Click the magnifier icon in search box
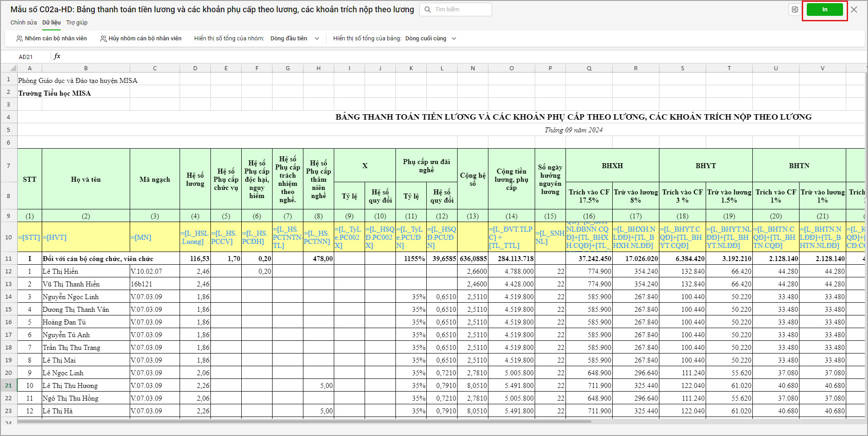The width and height of the screenshot is (868, 436). coord(428,10)
